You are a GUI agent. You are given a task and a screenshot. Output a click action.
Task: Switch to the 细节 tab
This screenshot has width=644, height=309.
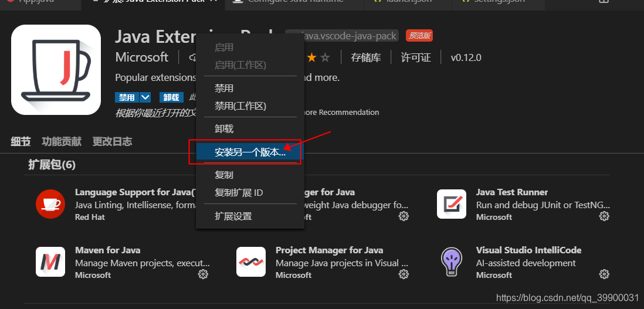click(x=21, y=142)
